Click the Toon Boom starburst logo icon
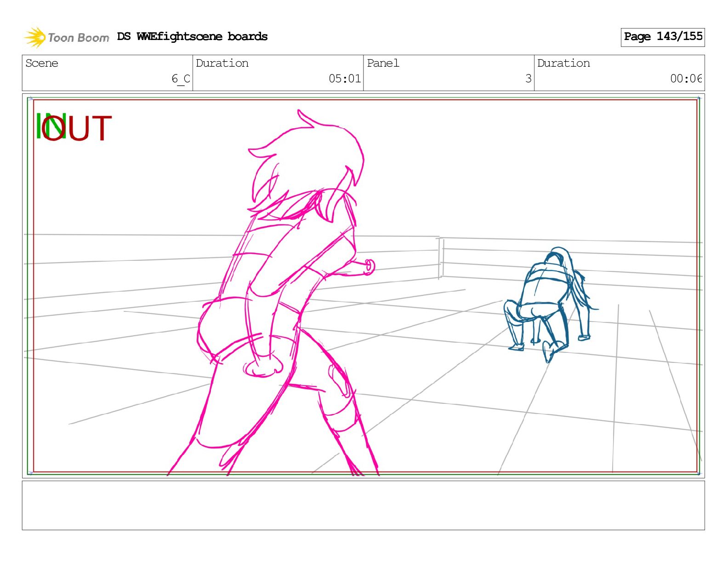 pyautogui.click(x=34, y=37)
